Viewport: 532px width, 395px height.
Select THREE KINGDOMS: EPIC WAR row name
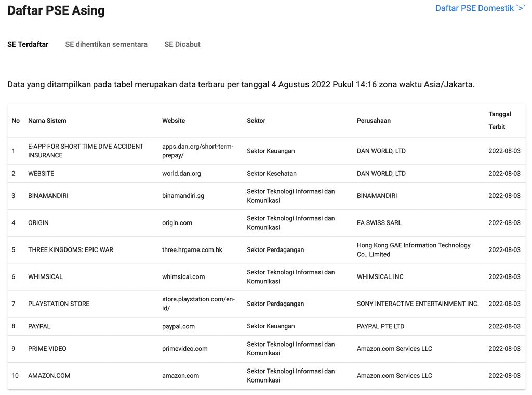click(x=71, y=250)
